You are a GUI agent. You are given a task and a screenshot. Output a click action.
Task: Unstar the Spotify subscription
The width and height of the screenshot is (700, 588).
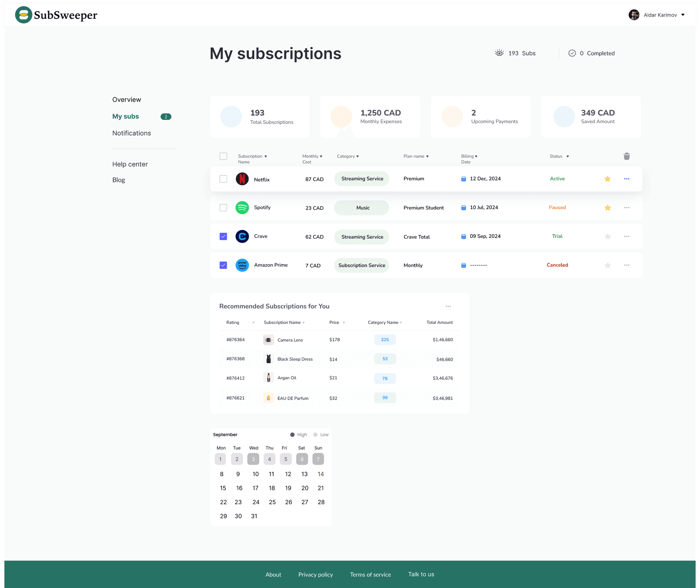coord(607,208)
